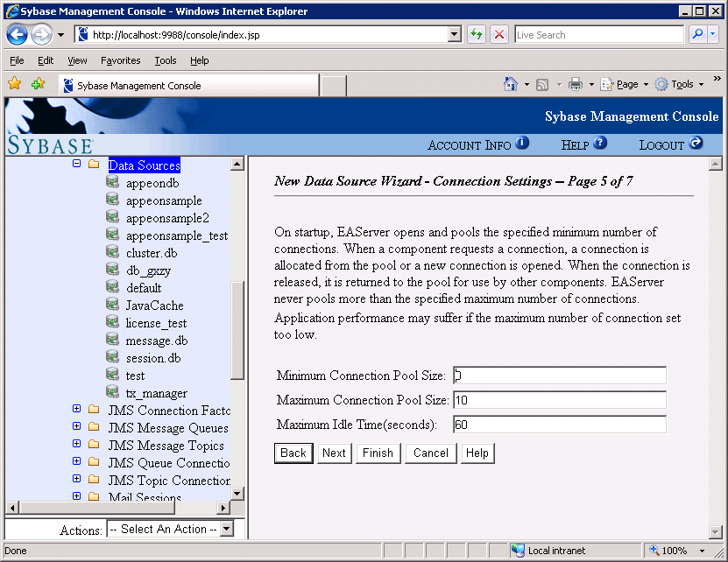Image resolution: width=728 pixels, height=562 pixels.
Task: Click the Finish button
Action: point(378,453)
